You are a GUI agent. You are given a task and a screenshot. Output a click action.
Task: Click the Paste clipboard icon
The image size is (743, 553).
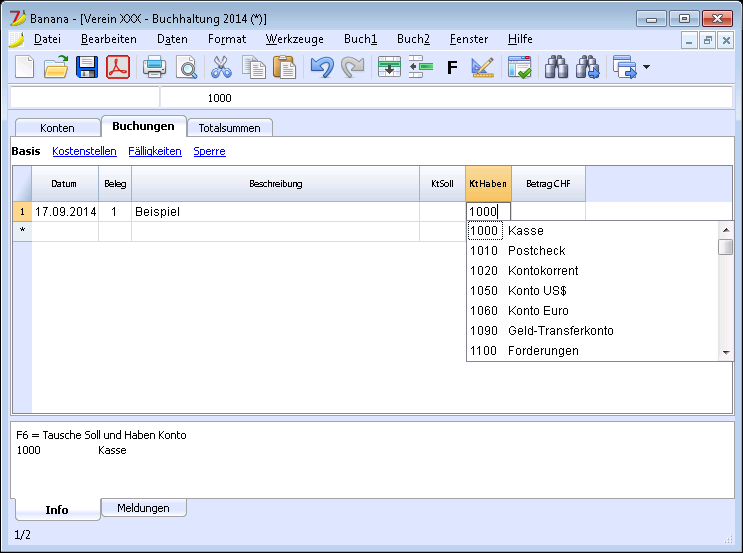point(284,67)
